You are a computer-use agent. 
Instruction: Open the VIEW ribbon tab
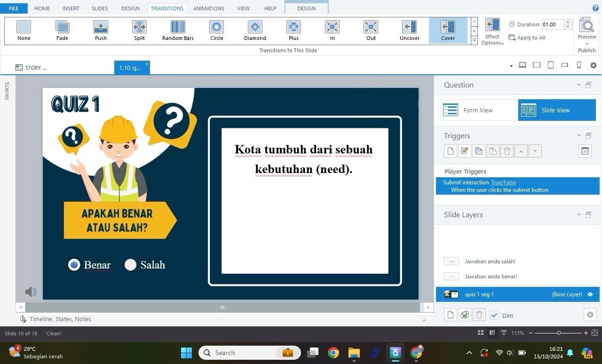coord(243,8)
